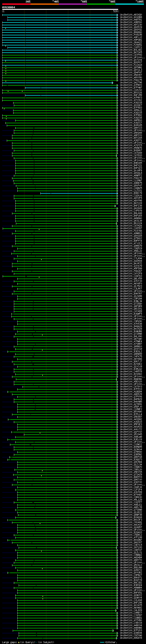This screenshot has width=146, height=644.
Task: Click hit label UniRef100_Q42796
Action: pyautogui.click(x=131, y=82)
